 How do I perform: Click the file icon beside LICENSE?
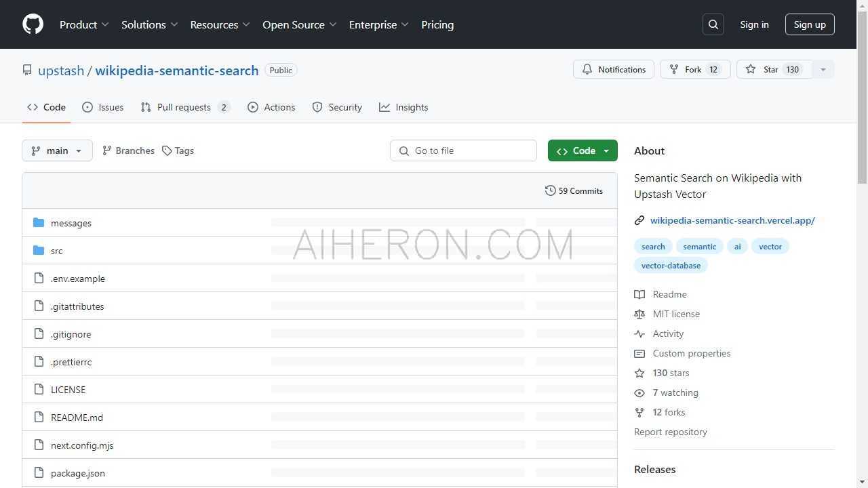click(39, 390)
